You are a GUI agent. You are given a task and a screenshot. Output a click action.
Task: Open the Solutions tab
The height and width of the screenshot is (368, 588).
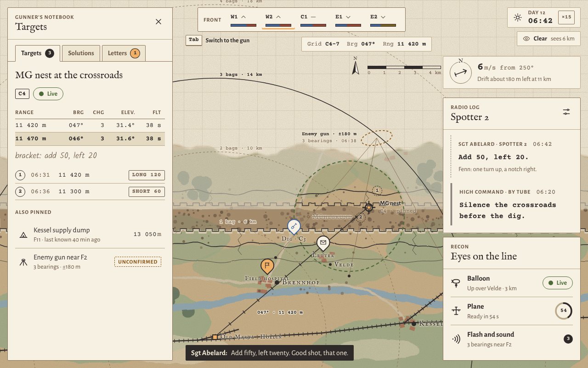[x=81, y=53]
